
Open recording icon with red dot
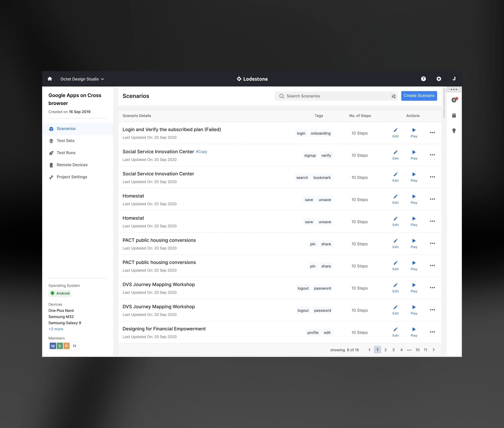click(454, 100)
